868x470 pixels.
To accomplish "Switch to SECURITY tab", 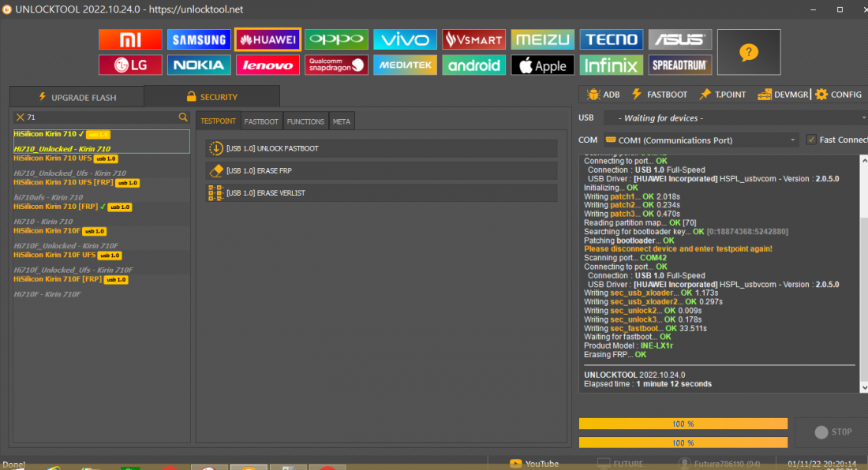I will tap(212, 97).
